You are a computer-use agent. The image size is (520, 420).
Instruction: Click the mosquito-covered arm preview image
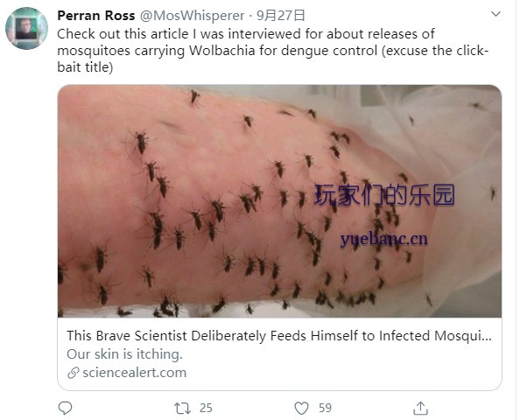(x=279, y=201)
